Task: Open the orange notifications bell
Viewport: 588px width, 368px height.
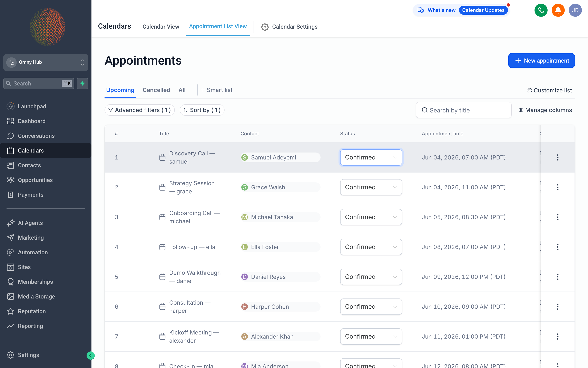Action: pos(558,10)
